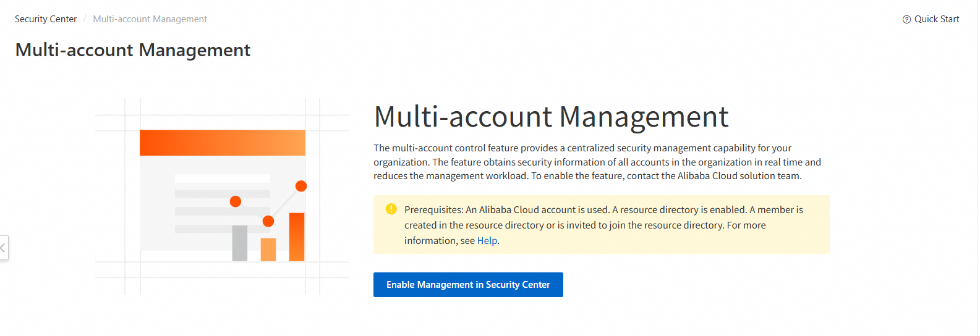Click the yellow warning icon in Prerequisites
Viewport: 980px width, 336px height.
coord(391,209)
